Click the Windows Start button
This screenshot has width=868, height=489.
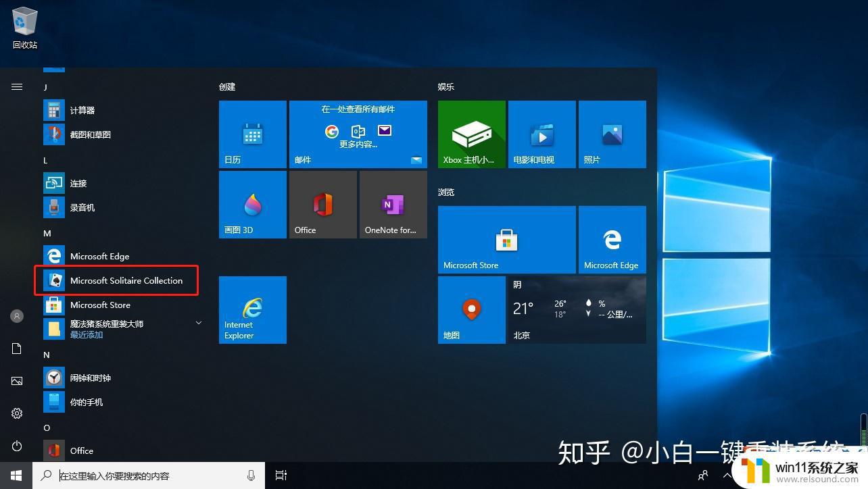(x=16, y=475)
